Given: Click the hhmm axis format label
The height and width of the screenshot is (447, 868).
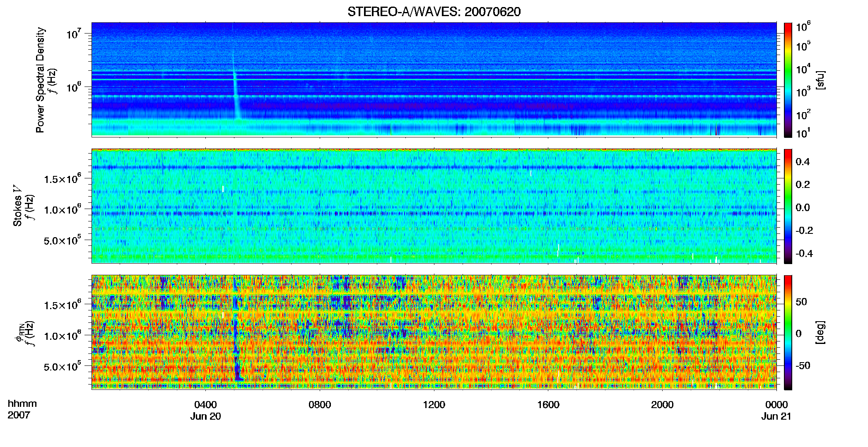Looking at the screenshot, I should pos(22,404).
